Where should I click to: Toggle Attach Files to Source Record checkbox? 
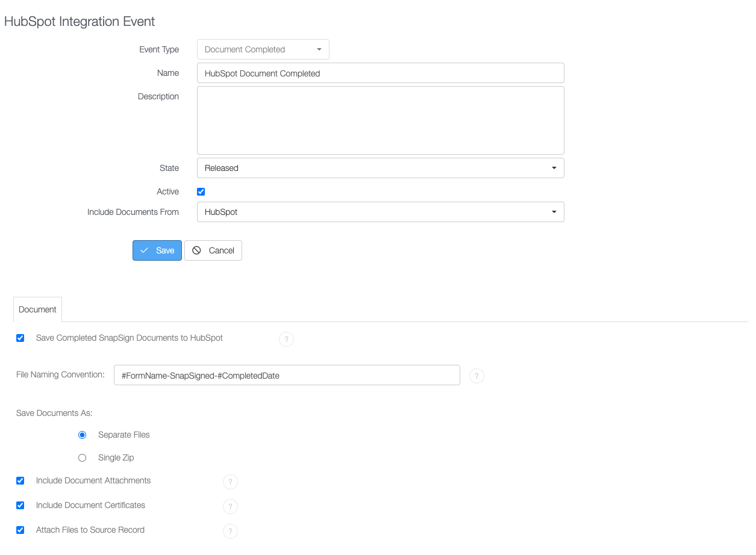point(20,530)
